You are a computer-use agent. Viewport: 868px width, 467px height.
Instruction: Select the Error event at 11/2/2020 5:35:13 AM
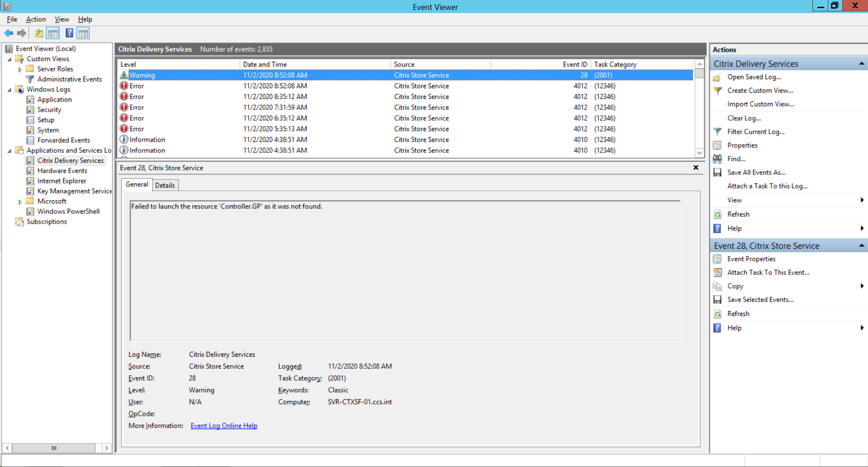406,129
